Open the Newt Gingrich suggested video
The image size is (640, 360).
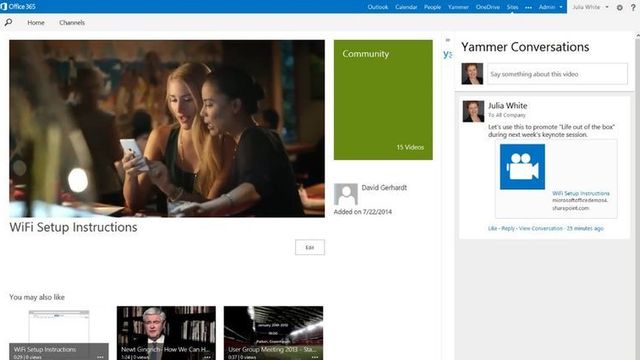(166, 333)
